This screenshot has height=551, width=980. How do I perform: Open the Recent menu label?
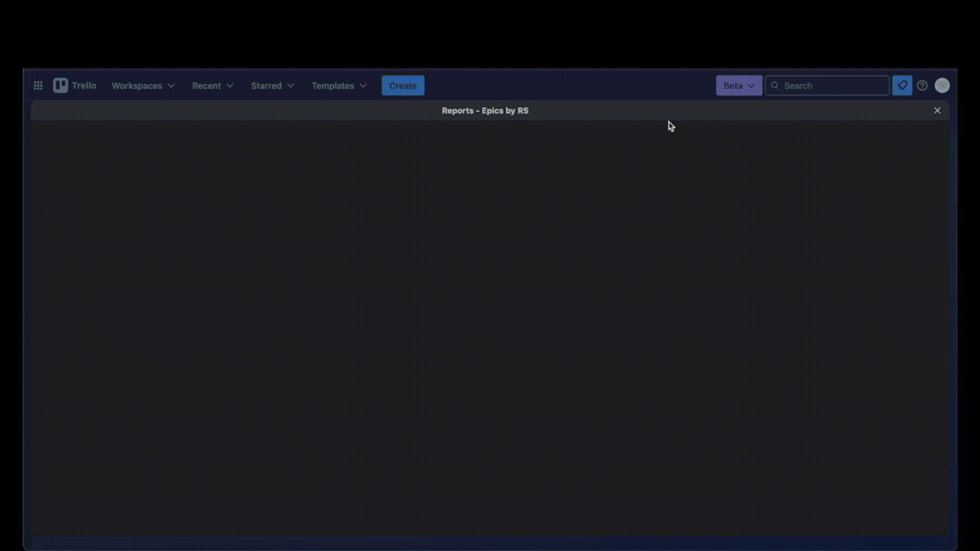coord(206,86)
